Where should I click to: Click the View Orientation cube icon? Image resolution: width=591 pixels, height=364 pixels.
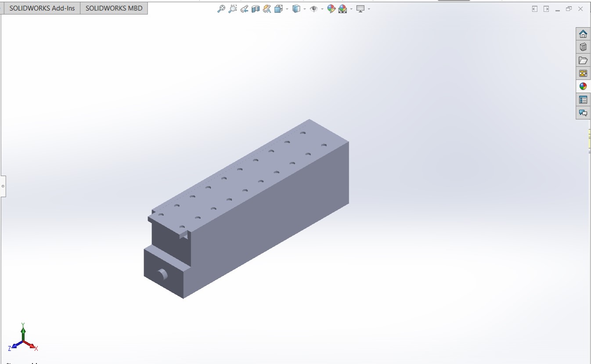(278, 9)
